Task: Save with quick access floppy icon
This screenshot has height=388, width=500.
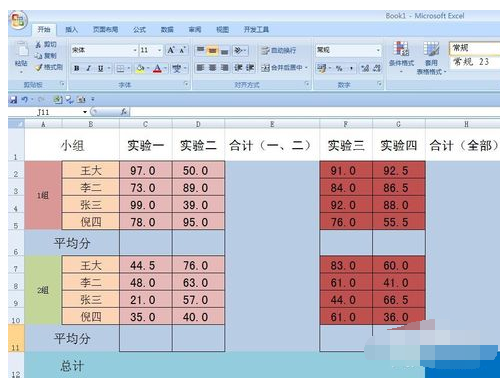Action: coord(13,99)
